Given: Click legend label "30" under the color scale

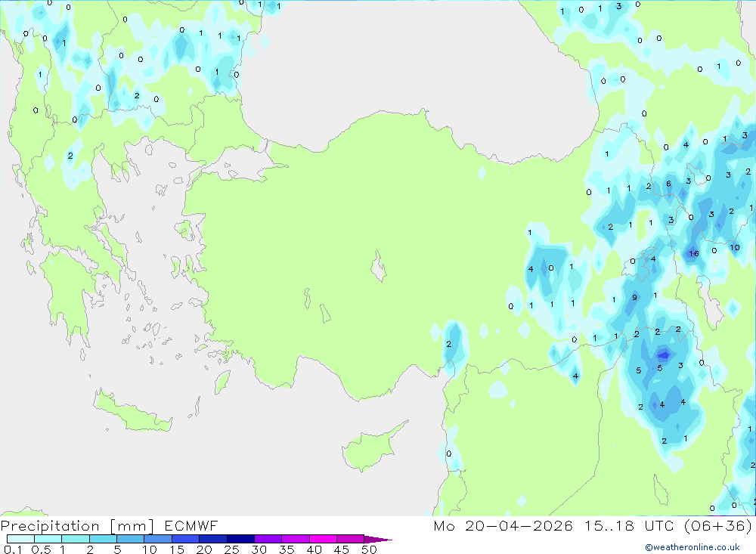Looking at the screenshot, I should pos(259,549).
